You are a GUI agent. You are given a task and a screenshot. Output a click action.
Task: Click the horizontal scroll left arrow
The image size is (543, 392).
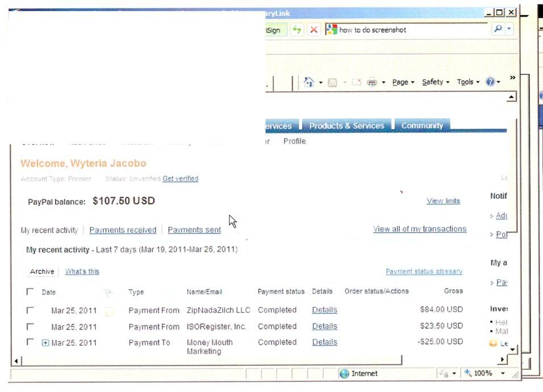pos(16,361)
